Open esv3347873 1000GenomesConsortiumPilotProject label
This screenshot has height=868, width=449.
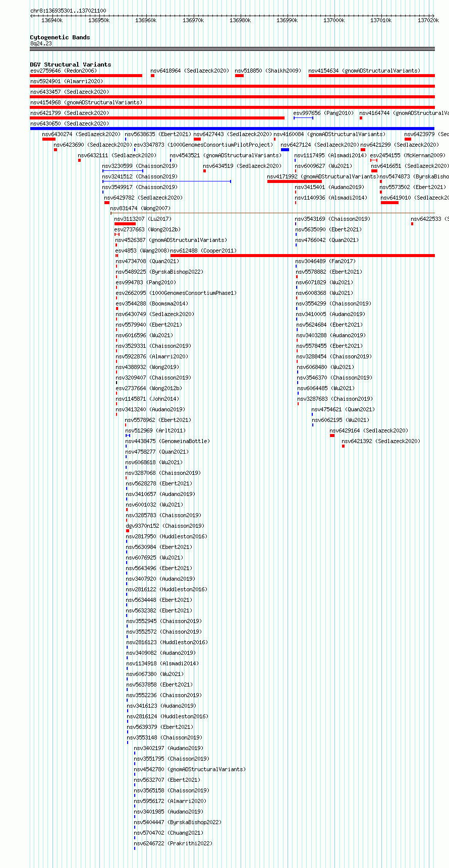pos(203,145)
